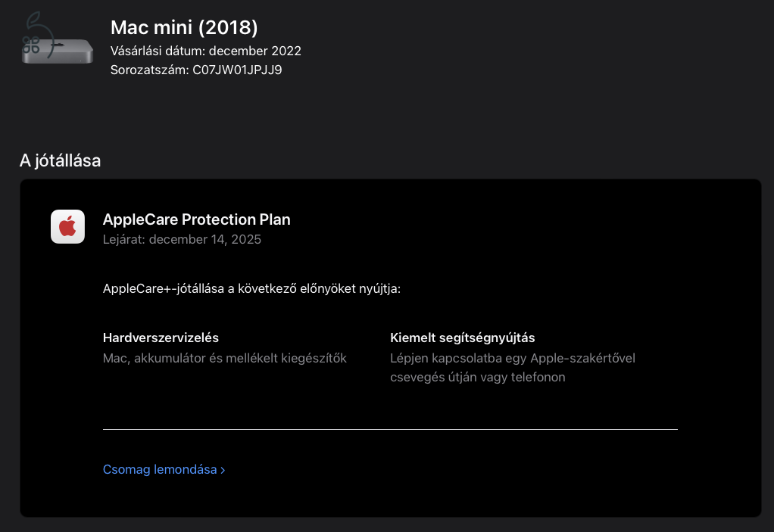Click the Vásárlási dátum label
The width and height of the screenshot is (774, 532).
(158, 51)
